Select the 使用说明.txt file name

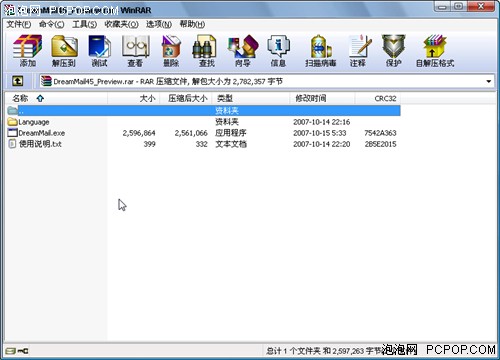click(x=40, y=144)
